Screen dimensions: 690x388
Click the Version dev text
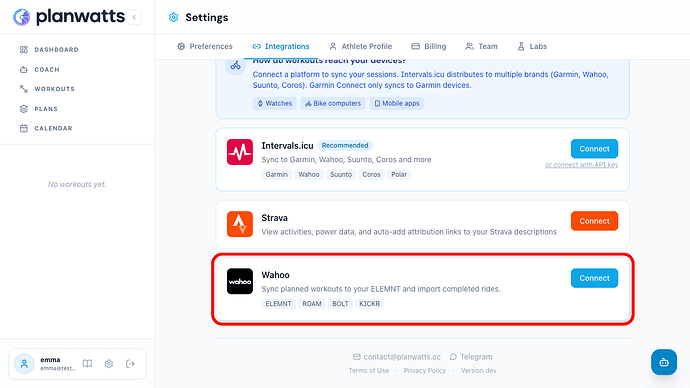(x=478, y=371)
